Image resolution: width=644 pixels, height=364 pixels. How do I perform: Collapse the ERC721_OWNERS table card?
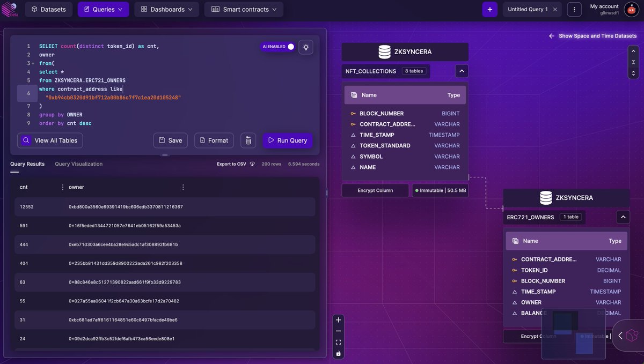(x=623, y=217)
